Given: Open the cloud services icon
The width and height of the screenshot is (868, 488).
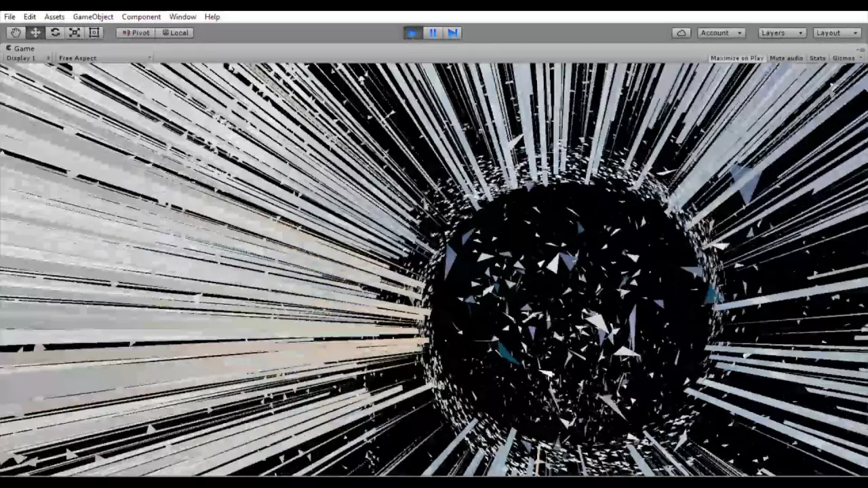Looking at the screenshot, I should click(682, 33).
